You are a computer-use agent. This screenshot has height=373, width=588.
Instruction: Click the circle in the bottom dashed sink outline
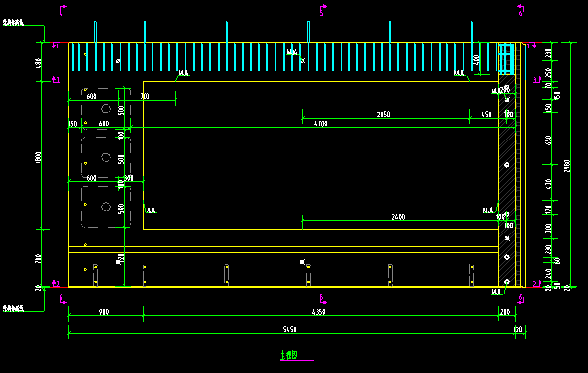[106, 207]
